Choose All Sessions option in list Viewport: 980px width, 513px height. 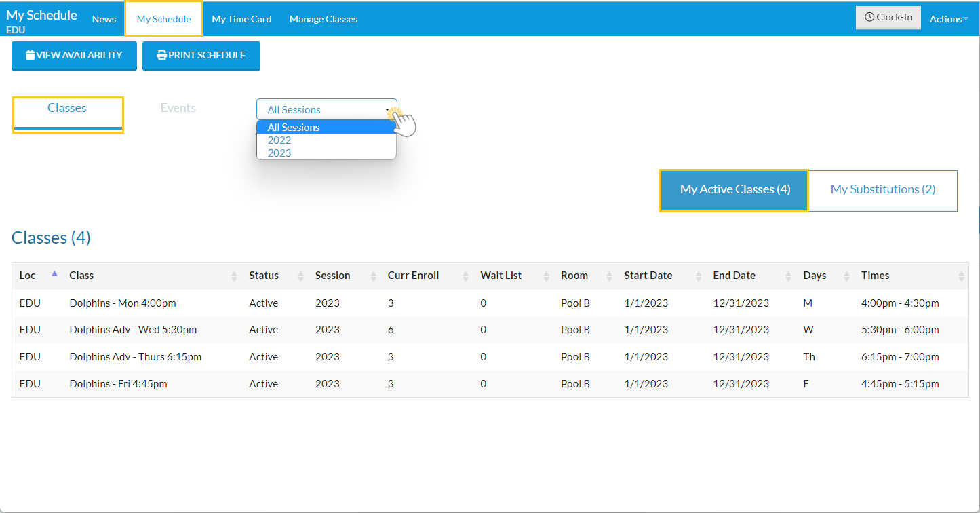pyautogui.click(x=326, y=127)
